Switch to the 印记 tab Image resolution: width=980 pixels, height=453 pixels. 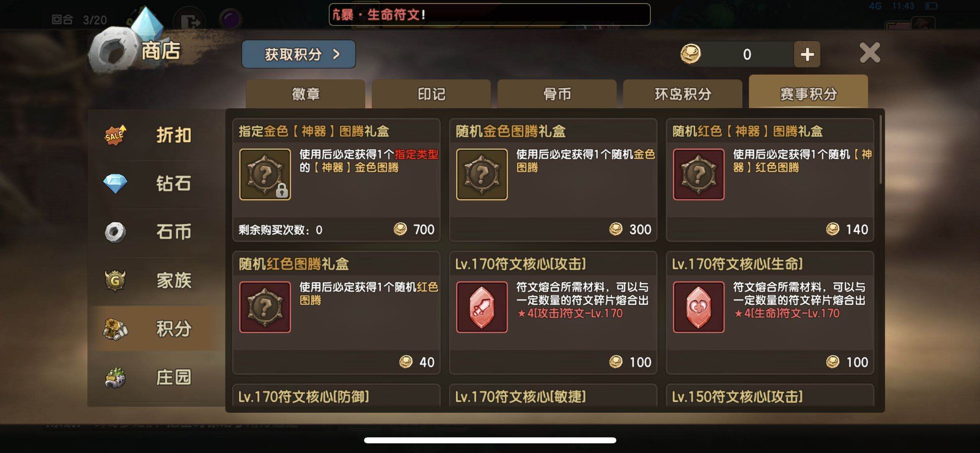tap(431, 94)
